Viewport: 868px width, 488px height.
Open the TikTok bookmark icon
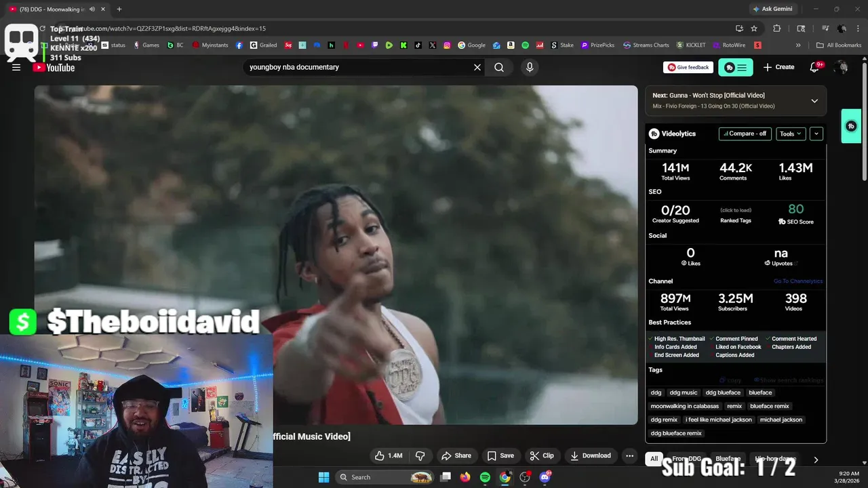coord(418,45)
